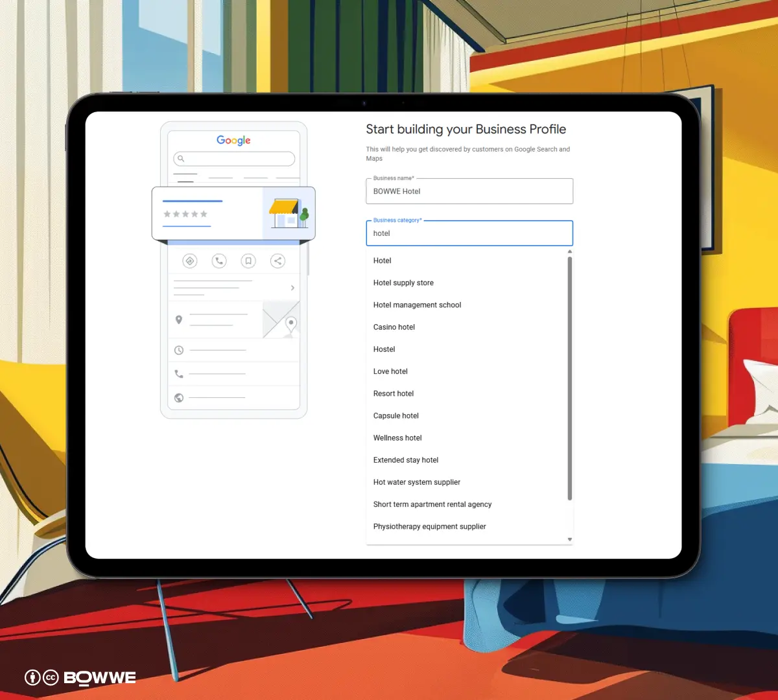778x700 pixels.
Task: Select Short term apartment rental agency
Action: pyautogui.click(x=467, y=504)
